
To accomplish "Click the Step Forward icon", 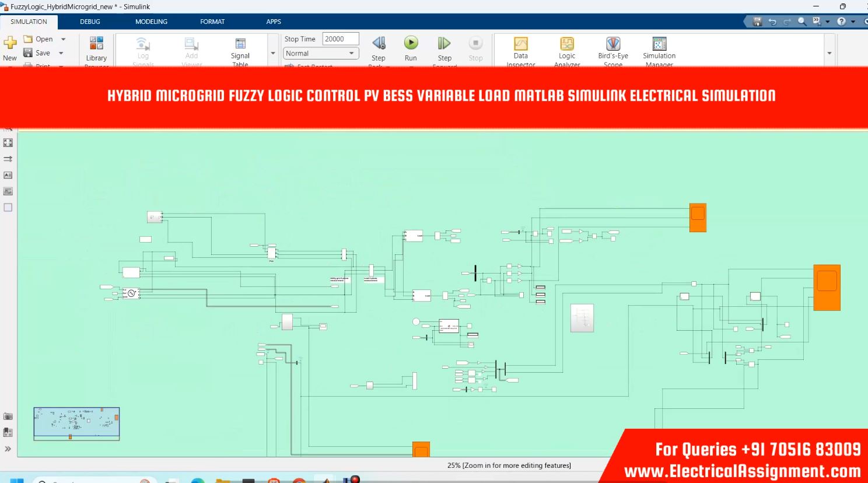I will click(444, 43).
